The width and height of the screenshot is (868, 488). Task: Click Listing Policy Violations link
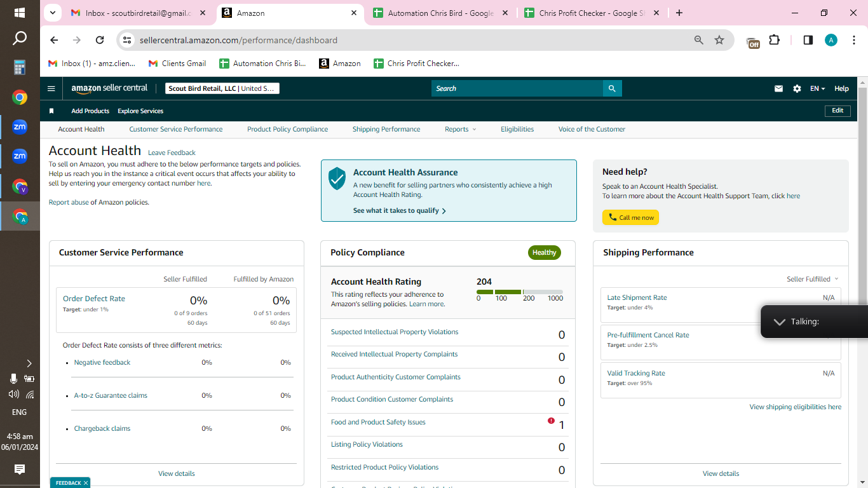tap(367, 444)
